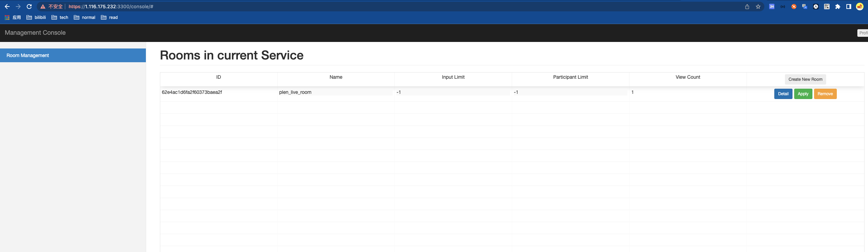The image size is (868, 252).
Task: Click the Create New Room button
Action: click(x=805, y=79)
